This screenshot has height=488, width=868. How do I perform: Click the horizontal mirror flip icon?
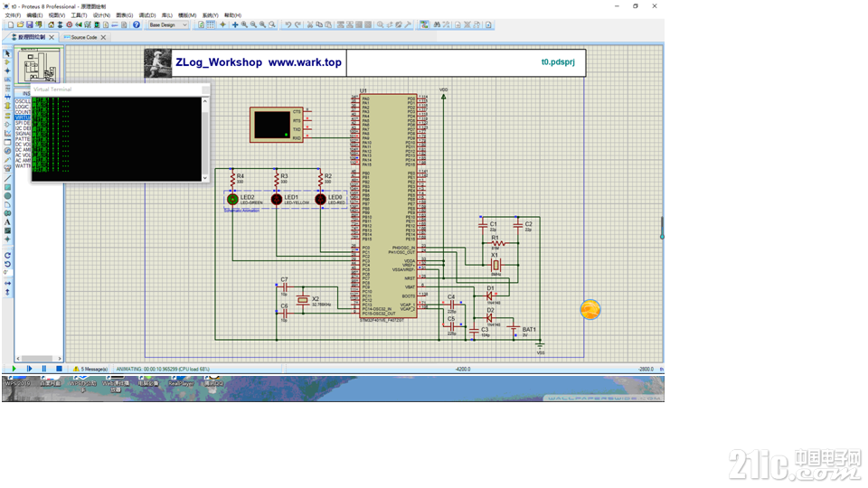tap(7, 283)
